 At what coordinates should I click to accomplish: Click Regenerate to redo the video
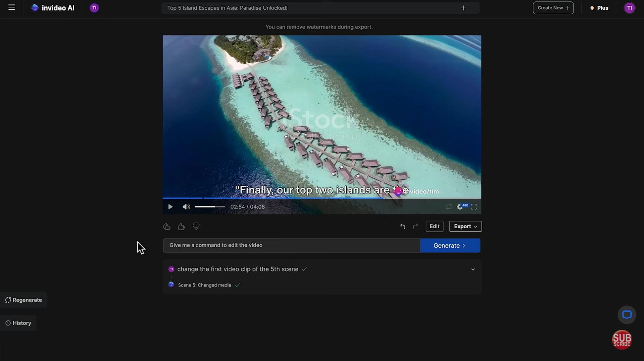coord(23,300)
